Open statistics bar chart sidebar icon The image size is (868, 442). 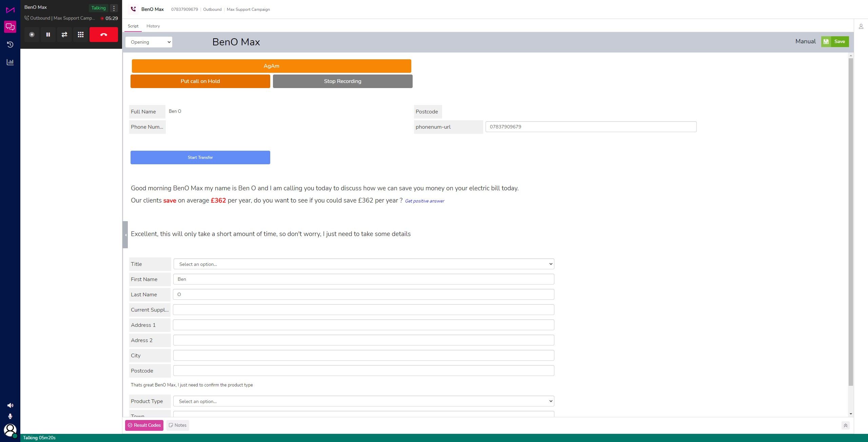[10, 62]
